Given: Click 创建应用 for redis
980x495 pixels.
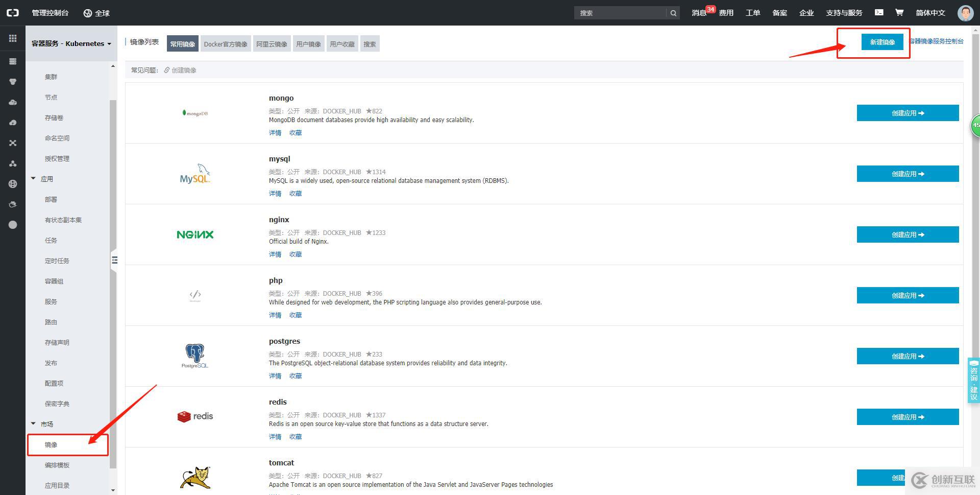Looking at the screenshot, I should (x=908, y=417).
